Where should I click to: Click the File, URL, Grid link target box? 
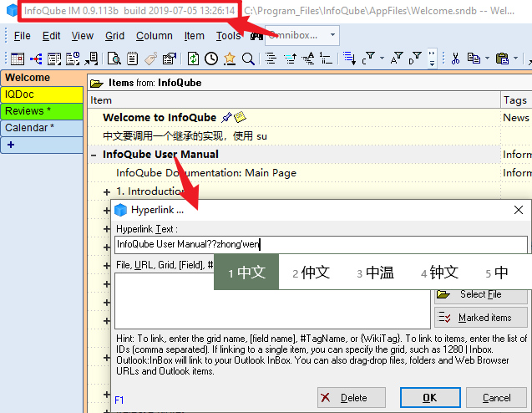click(272, 300)
